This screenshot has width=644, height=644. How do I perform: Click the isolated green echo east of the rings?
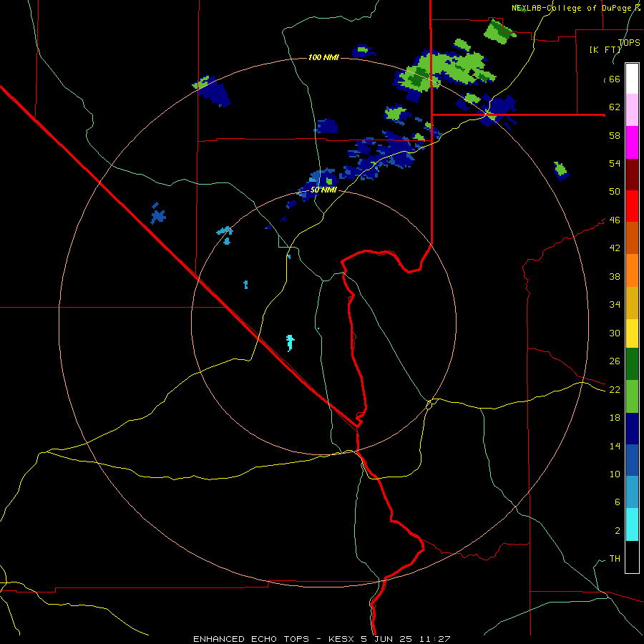coord(560,170)
